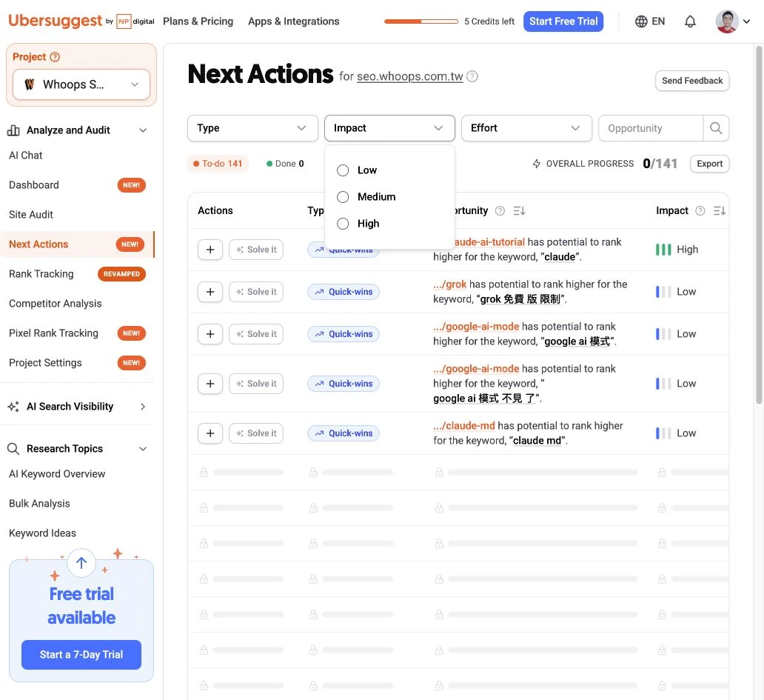Click plus button on the claude-ai-tutorial row
This screenshot has width=764, height=700.
pos(210,250)
